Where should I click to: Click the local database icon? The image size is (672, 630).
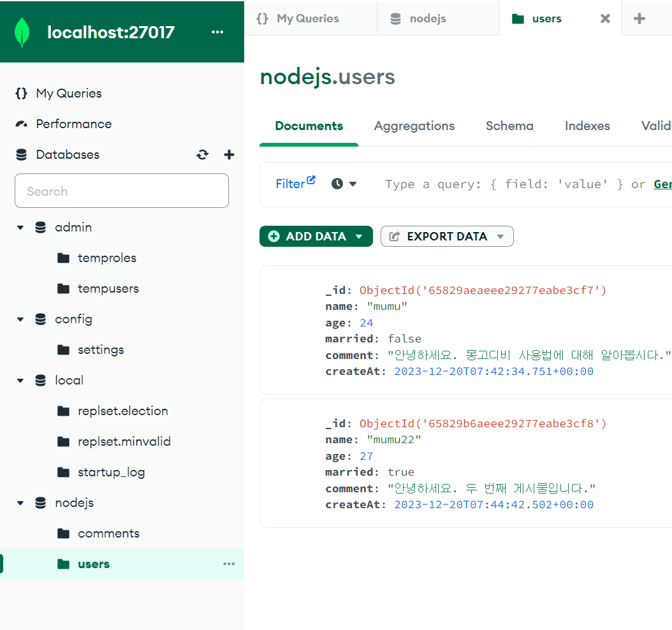40,381
